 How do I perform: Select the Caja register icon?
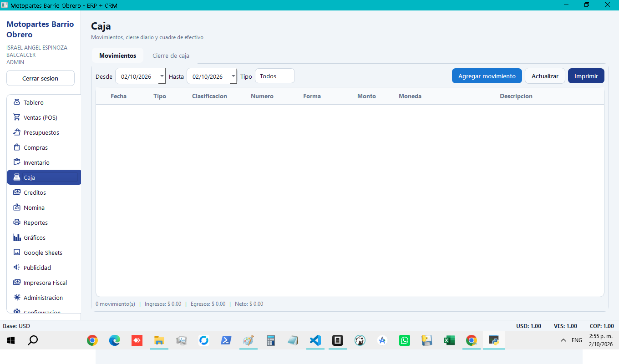[x=17, y=177]
